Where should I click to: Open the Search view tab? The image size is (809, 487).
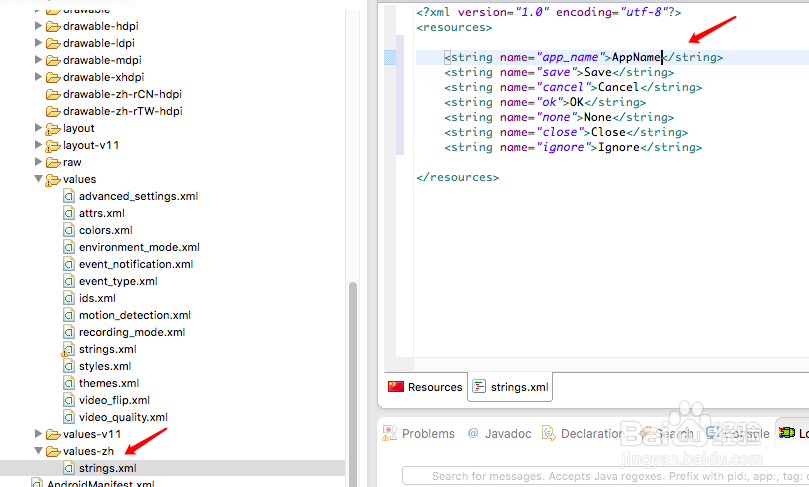click(x=666, y=433)
